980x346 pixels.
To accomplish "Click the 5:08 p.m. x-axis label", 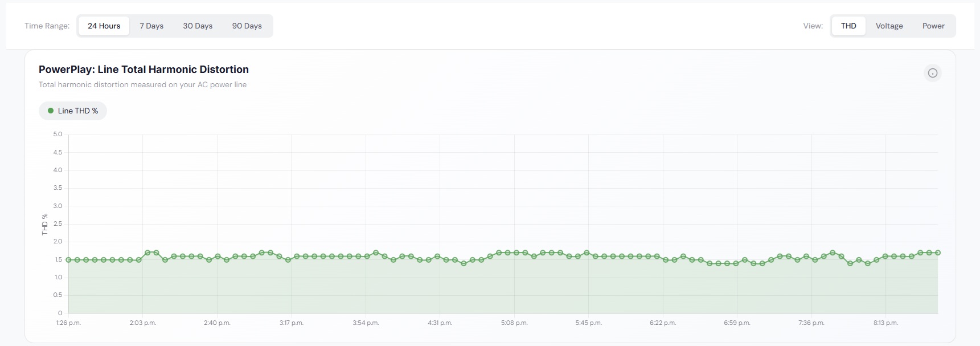I will pos(514,323).
